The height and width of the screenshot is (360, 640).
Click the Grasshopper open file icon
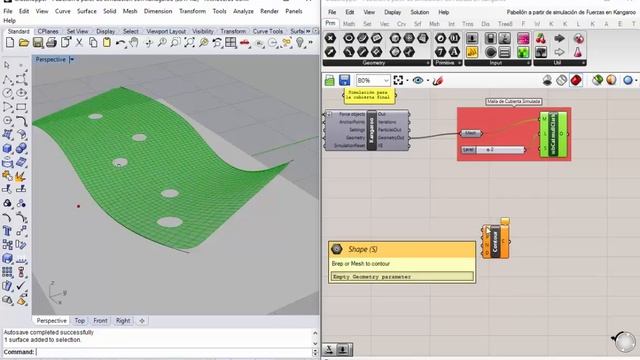tap(329, 80)
